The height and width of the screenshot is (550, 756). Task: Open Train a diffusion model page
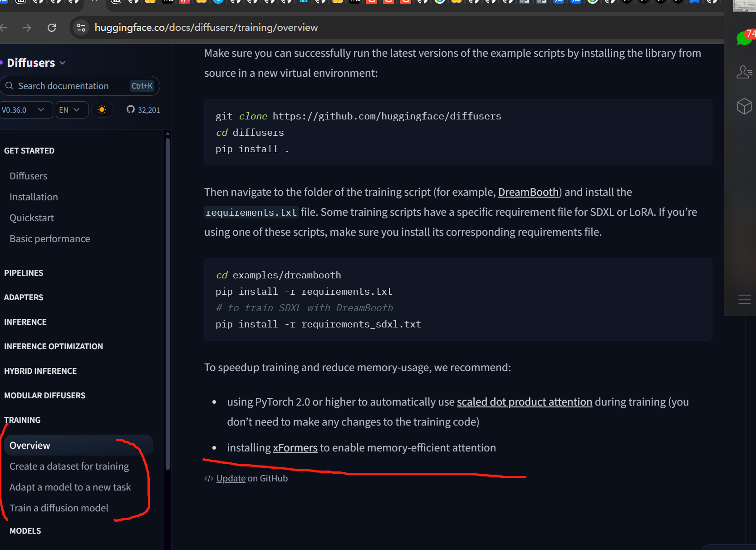[x=59, y=508]
